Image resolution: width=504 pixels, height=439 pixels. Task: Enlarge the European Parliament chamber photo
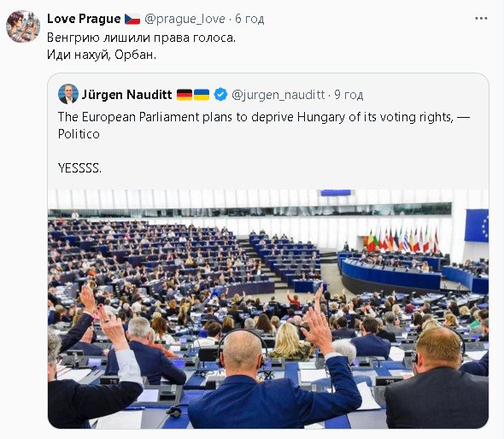tap(268, 309)
